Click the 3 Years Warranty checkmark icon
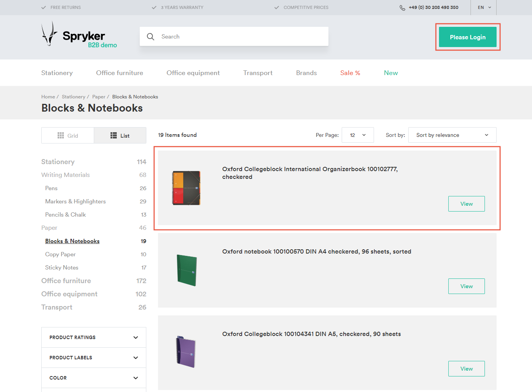 pyautogui.click(x=154, y=7)
